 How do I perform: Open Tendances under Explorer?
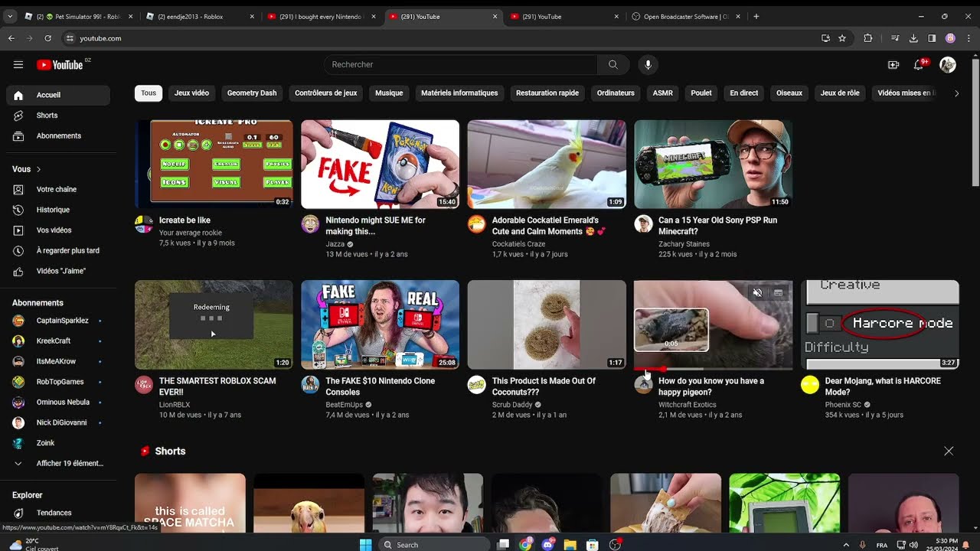coord(58,513)
